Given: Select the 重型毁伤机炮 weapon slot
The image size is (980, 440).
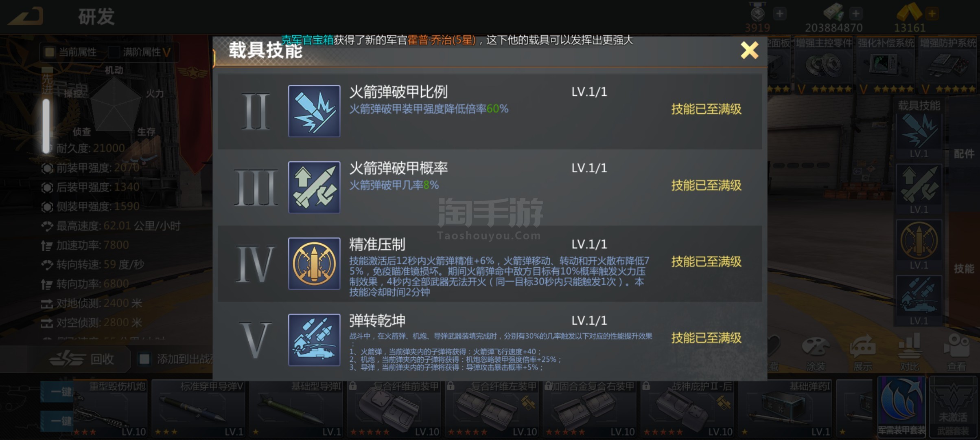Looking at the screenshot, I should (x=110, y=408).
